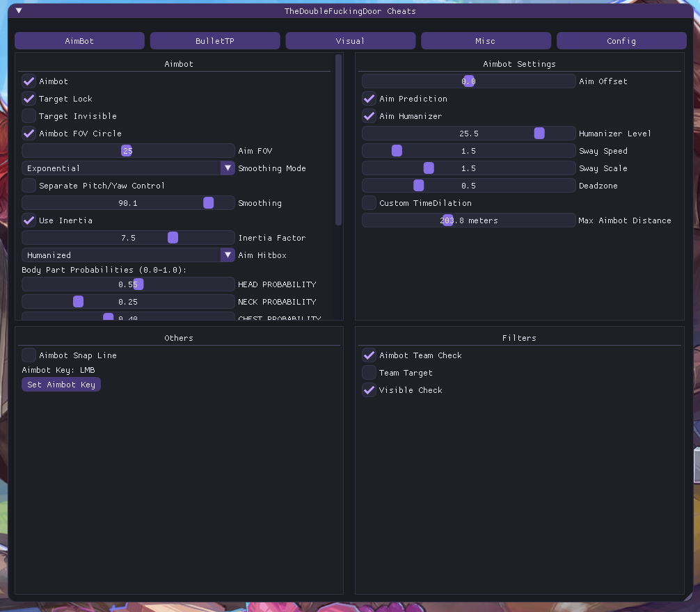Check the Team Target option
This screenshot has width=700, height=612.
tap(369, 373)
